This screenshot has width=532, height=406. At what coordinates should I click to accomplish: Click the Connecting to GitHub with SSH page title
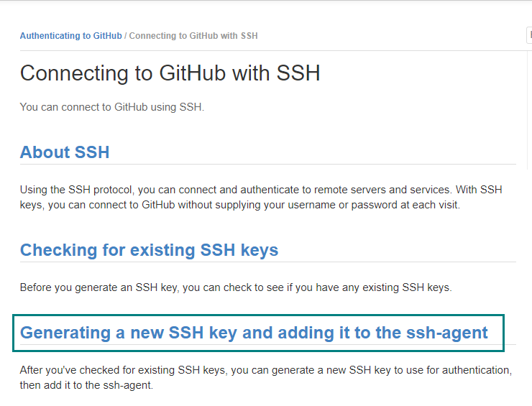[170, 73]
